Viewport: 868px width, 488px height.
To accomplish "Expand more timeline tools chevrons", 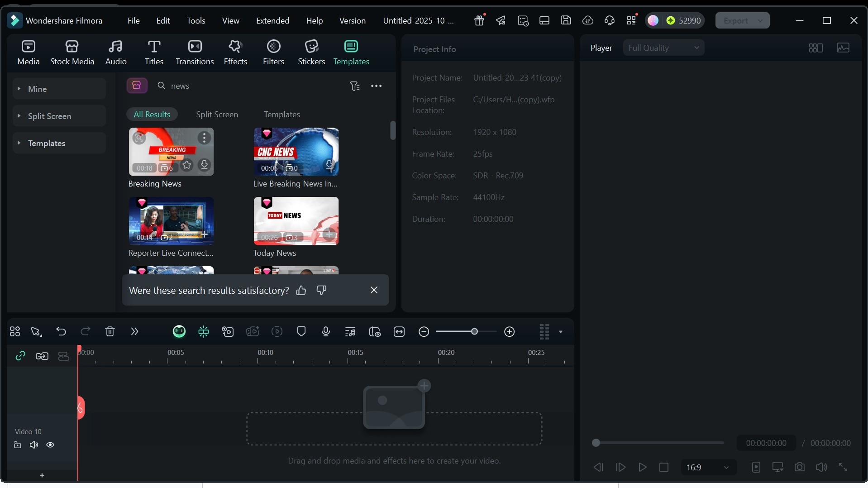I will coord(134,332).
